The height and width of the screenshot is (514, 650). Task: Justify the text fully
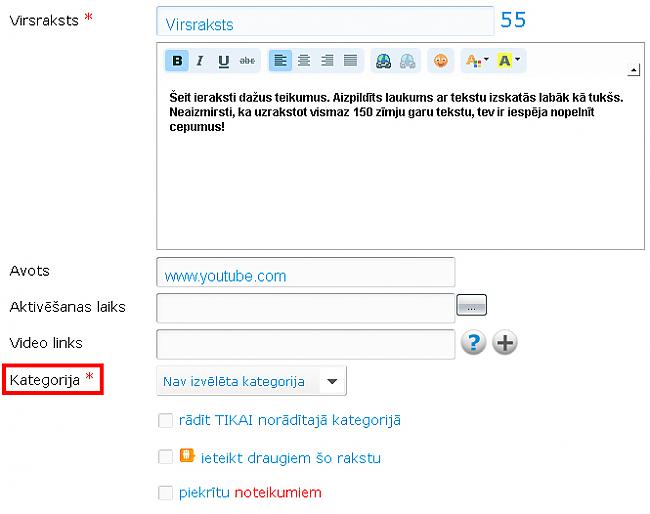(x=350, y=61)
